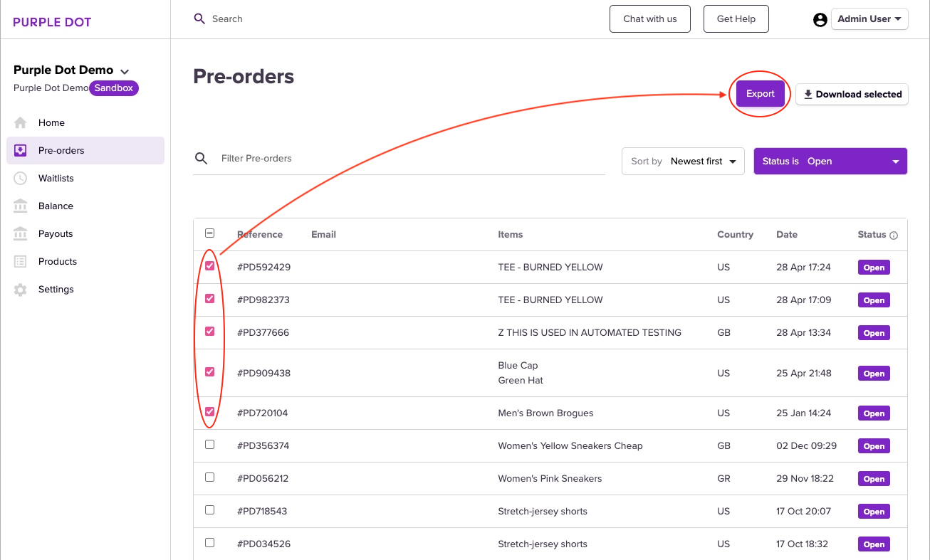Expand the Purple Dot Demo store switcher

[x=125, y=71]
